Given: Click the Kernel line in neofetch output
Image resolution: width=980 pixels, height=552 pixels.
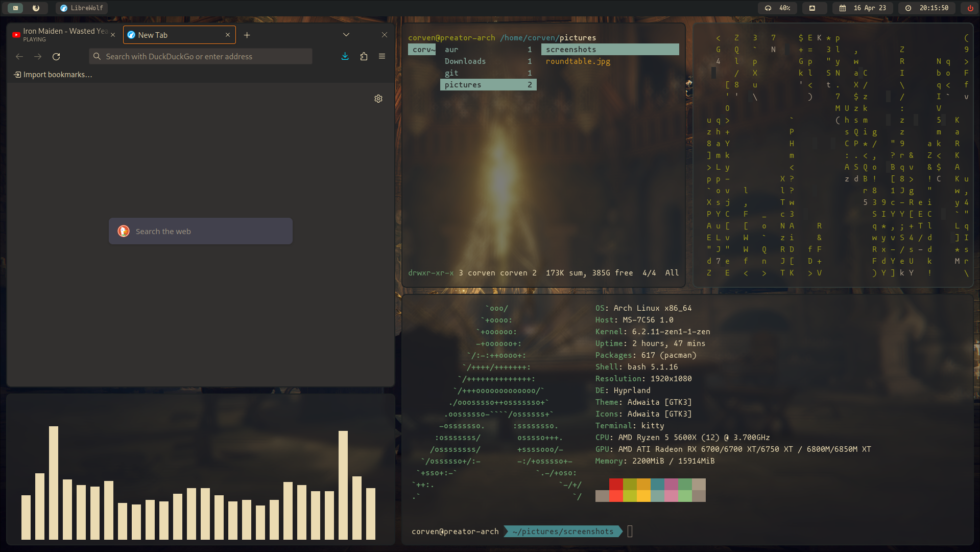Looking at the screenshot, I should pos(653,332).
